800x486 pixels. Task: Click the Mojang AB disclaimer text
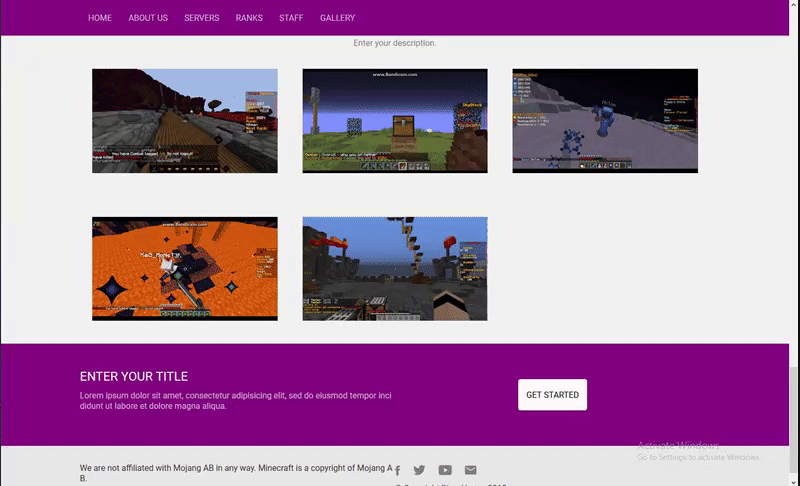(x=236, y=473)
